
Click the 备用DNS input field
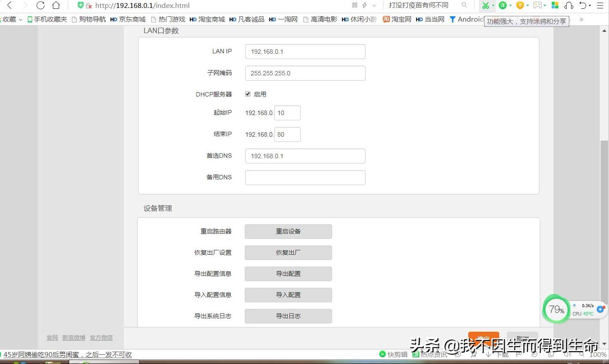(x=305, y=177)
